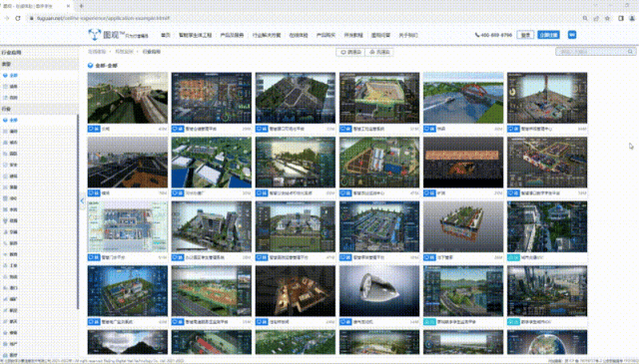Select the render-mode button with the cloud icon
Viewport: 639px width, 364px height.
[379, 52]
